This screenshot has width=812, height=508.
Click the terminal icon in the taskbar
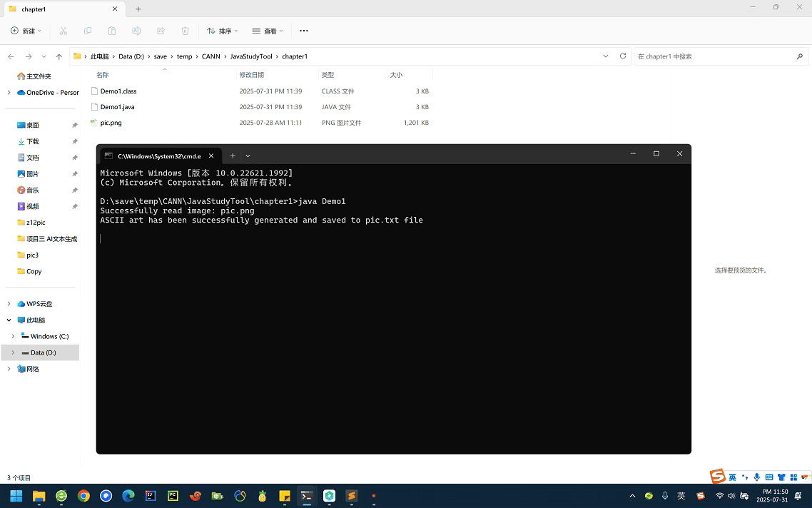[307, 496]
